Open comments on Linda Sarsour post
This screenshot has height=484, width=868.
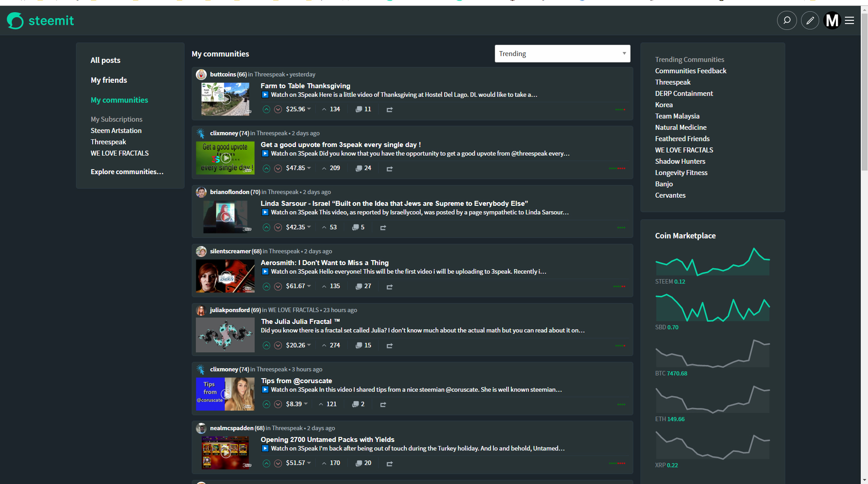point(358,227)
